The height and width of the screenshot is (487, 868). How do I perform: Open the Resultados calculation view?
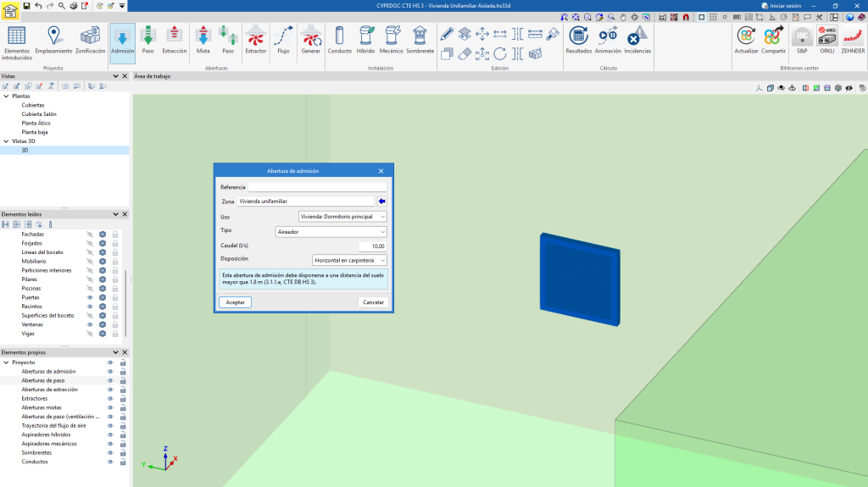point(578,42)
